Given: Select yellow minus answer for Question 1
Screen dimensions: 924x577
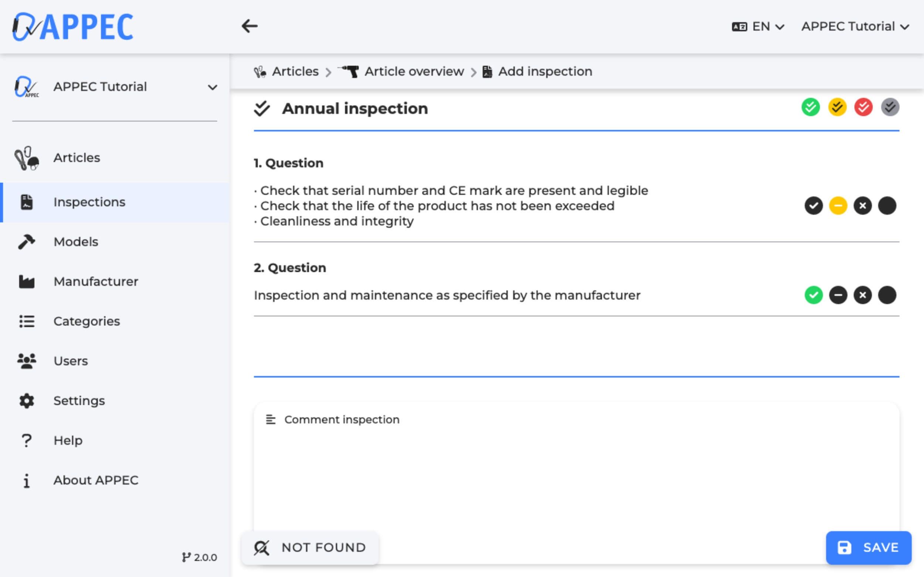Looking at the screenshot, I should (838, 206).
